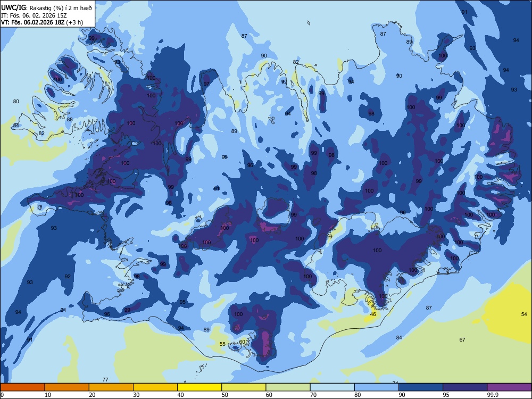This screenshot has width=532, height=399.
Task: Click the 60–70 light green legend swatch
Action: (x=288, y=387)
